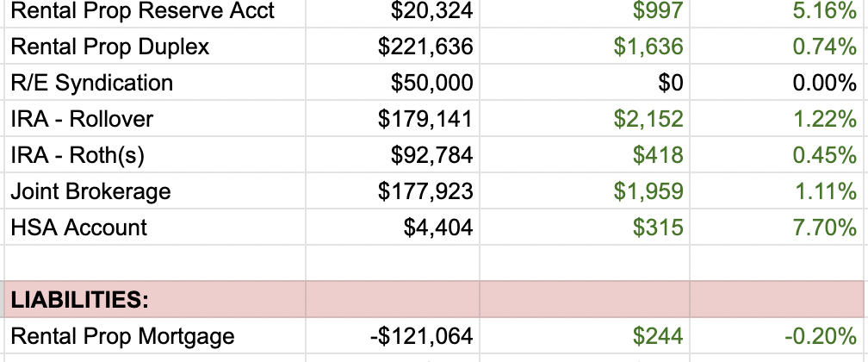Click the IRA - Rollover label cell
This screenshot has height=362, width=868.
click(x=82, y=119)
